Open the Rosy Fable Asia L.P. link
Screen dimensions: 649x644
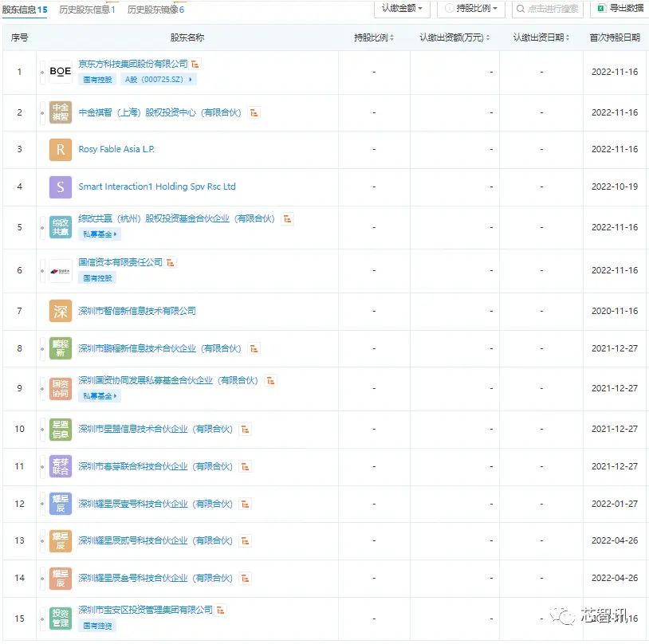(x=116, y=149)
